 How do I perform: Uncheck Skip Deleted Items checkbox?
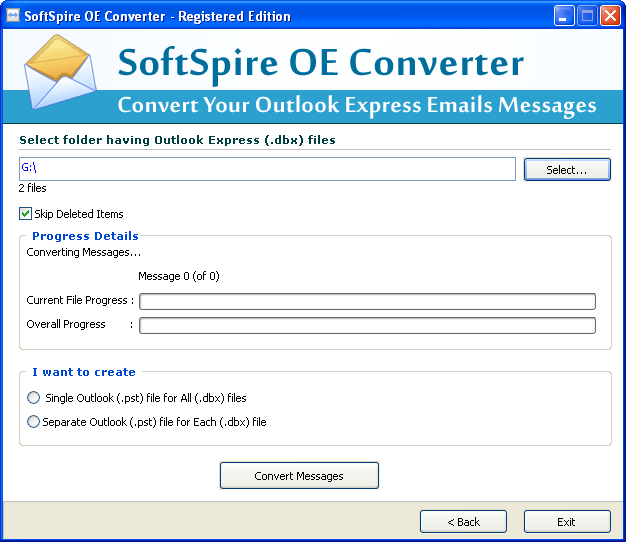click(x=26, y=214)
